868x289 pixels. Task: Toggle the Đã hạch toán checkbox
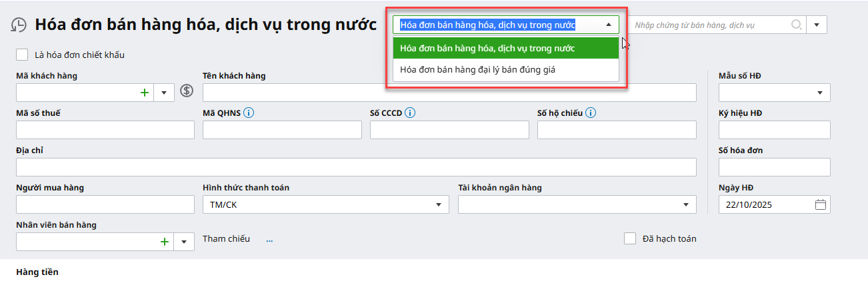coord(630,238)
